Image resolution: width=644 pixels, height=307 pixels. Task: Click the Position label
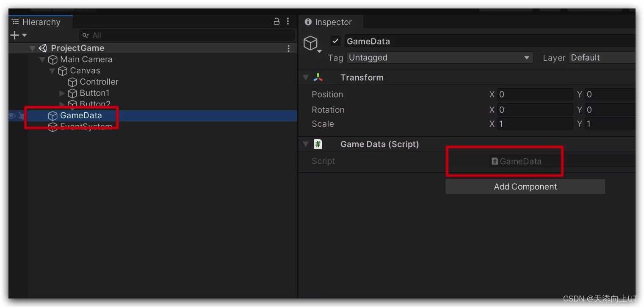327,94
